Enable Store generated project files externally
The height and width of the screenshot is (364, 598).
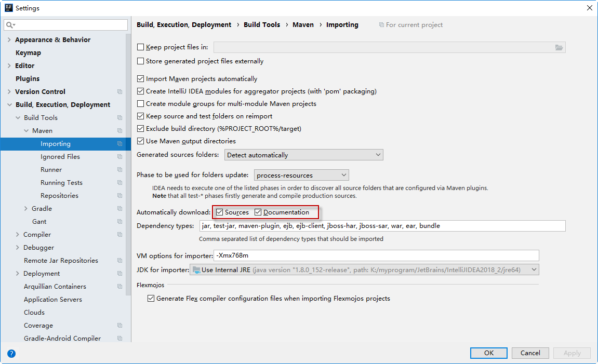pos(140,61)
